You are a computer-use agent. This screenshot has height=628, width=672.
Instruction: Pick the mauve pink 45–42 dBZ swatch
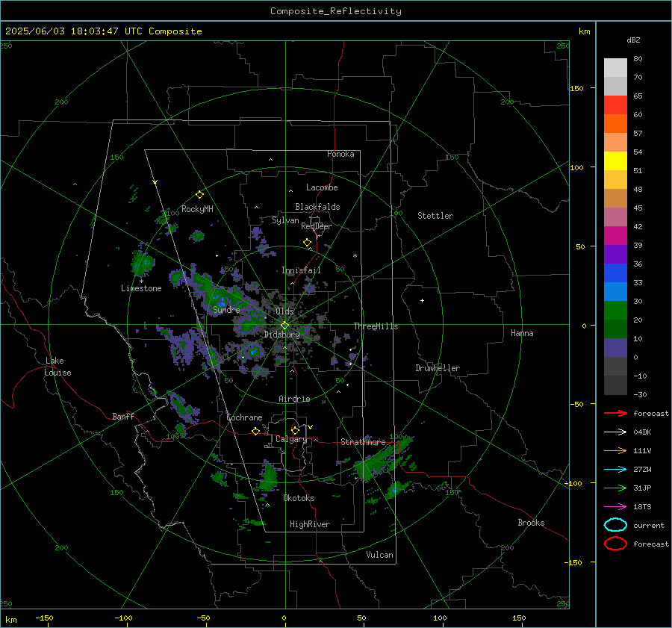tap(615, 217)
